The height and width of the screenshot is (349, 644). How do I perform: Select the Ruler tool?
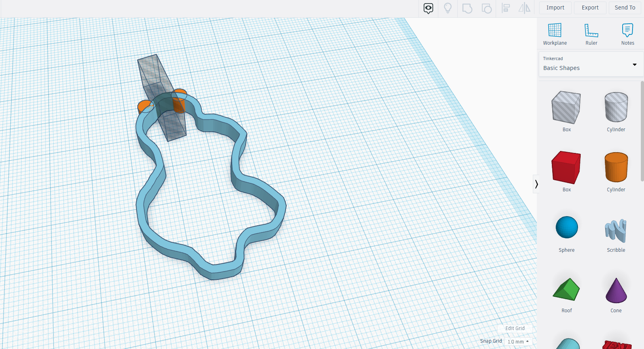[x=591, y=34]
